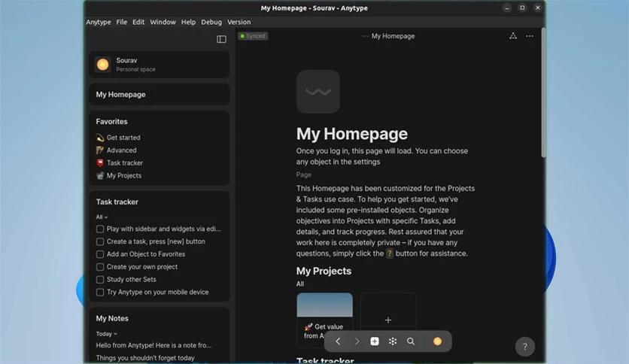The width and height of the screenshot is (629, 364).
Task: Go forward with the right arrow
Action: click(357, 341)
